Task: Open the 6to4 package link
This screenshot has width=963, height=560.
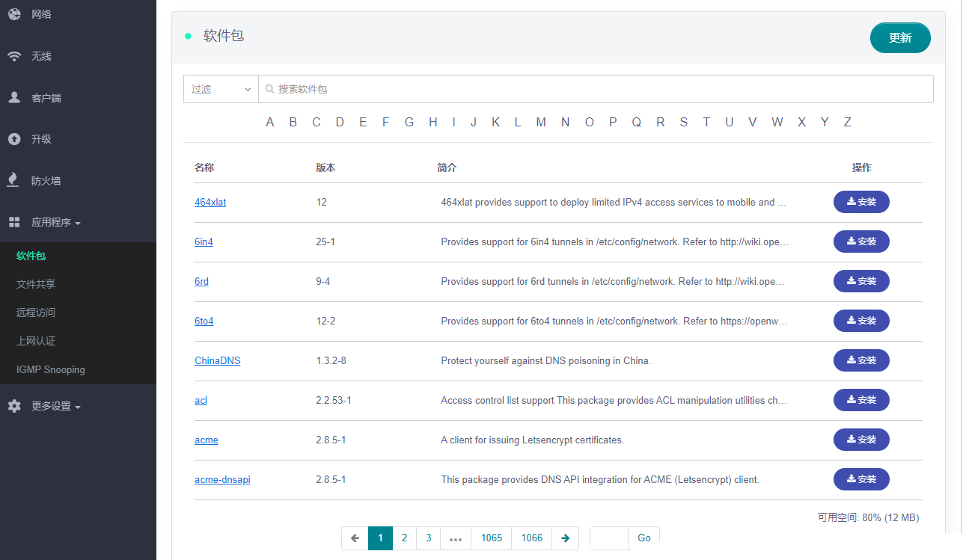Action: point(204,321)
